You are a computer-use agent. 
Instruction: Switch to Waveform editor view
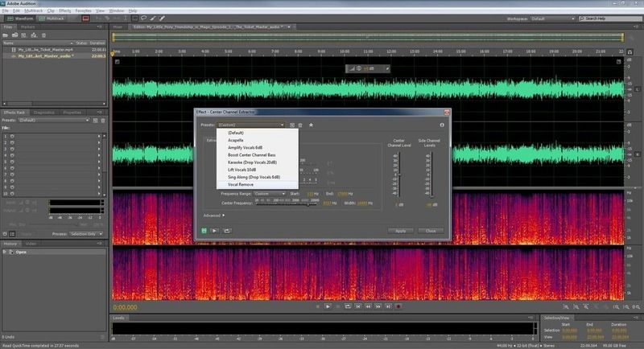point(19,18)
